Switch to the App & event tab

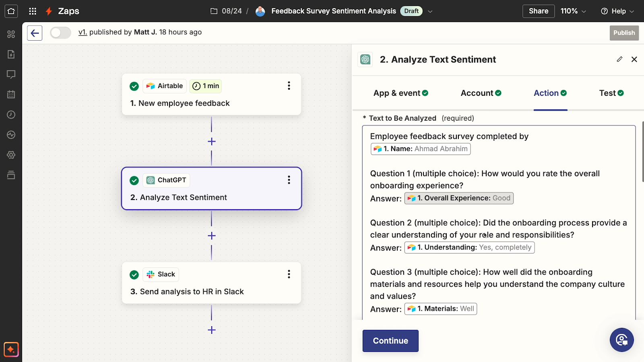tap(401, 93)
